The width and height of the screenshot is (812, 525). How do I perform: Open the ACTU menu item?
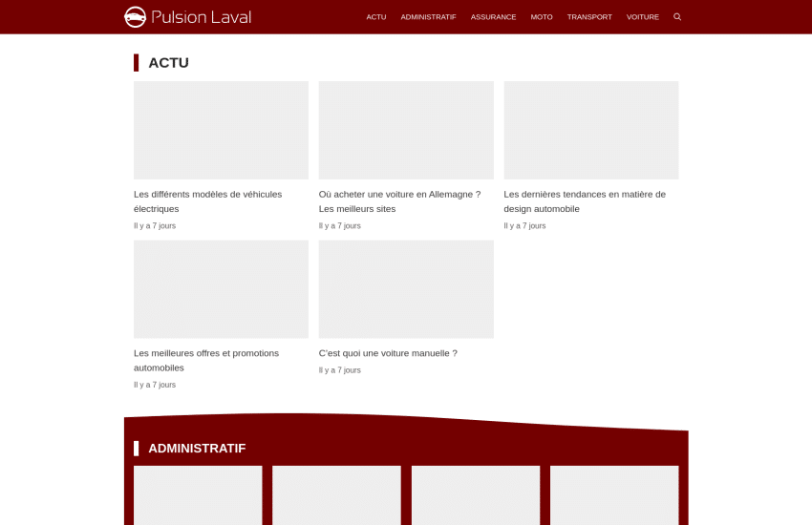pyautogui.click(x=376, y=17)
